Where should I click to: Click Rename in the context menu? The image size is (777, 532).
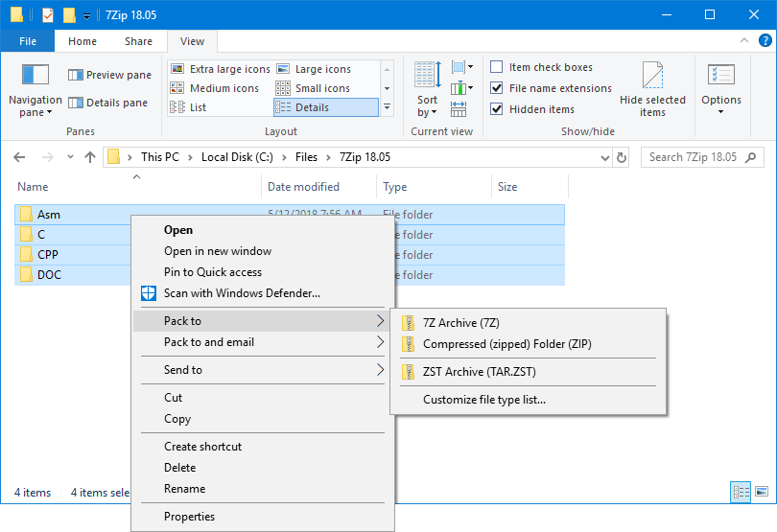click(x=262, y=489)
